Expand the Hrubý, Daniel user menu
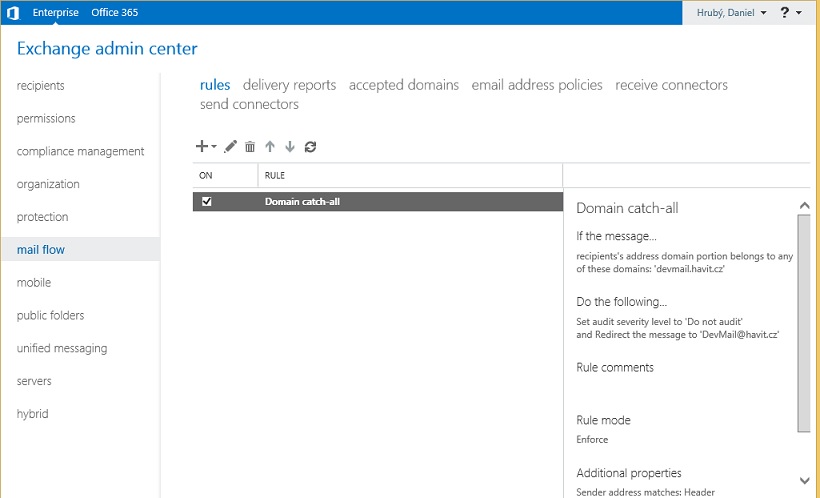The height and width of the screenshot is (498, 820). pos(731,13)
